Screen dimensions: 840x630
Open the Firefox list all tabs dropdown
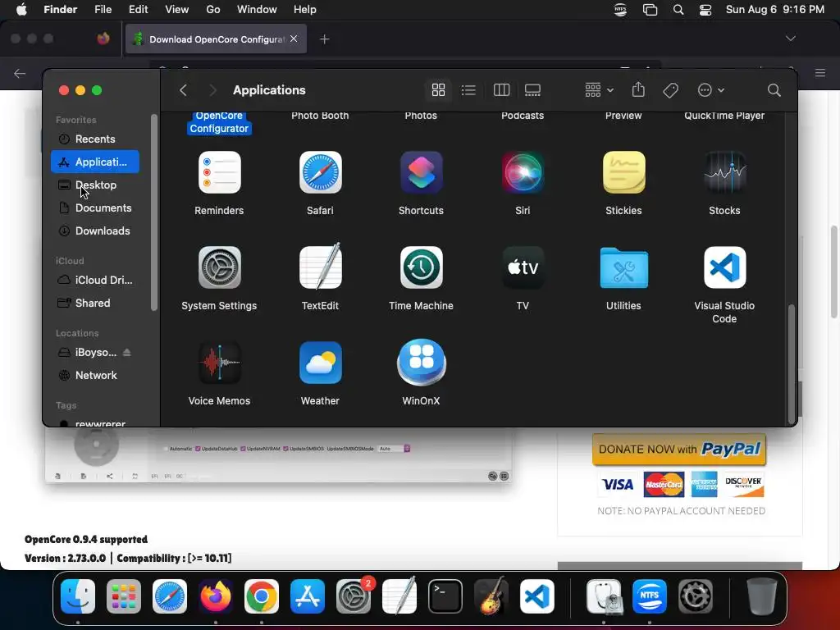[790, 39]
